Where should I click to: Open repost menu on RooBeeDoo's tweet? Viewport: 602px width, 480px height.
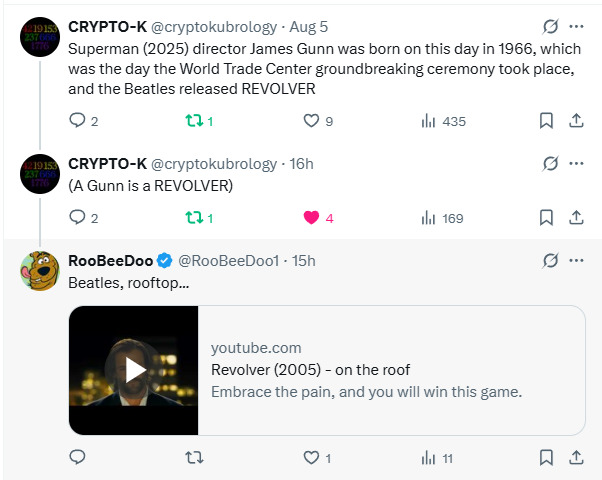[195, 458]
